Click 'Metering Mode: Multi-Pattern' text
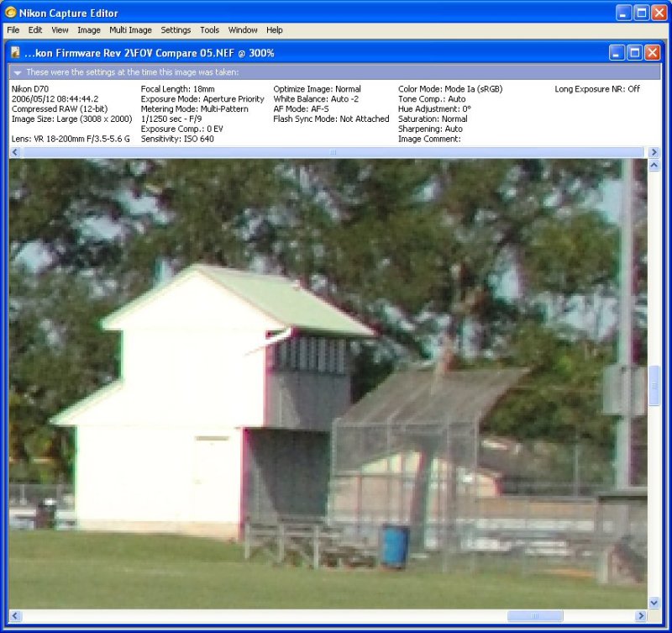Screen dimensions: 672x633 pyautogui.click(x=195, y=109)
